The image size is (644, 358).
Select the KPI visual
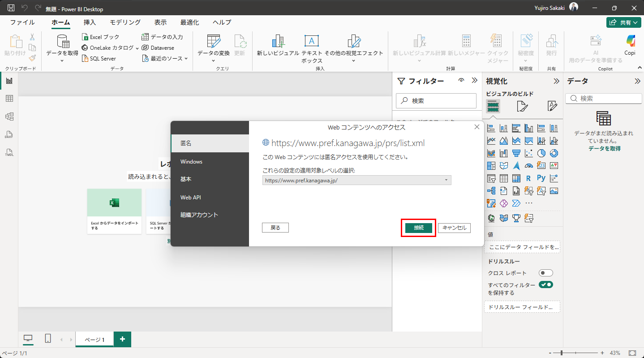click(x=554, y=166)
